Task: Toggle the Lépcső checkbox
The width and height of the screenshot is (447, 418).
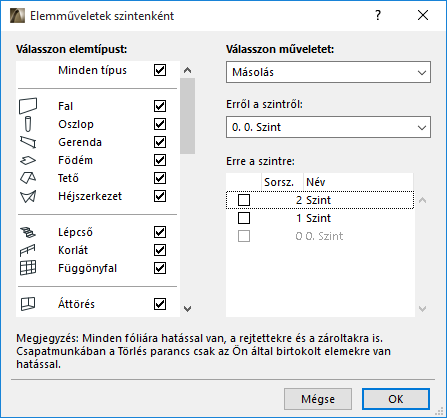Action: [x=160, y=232]
